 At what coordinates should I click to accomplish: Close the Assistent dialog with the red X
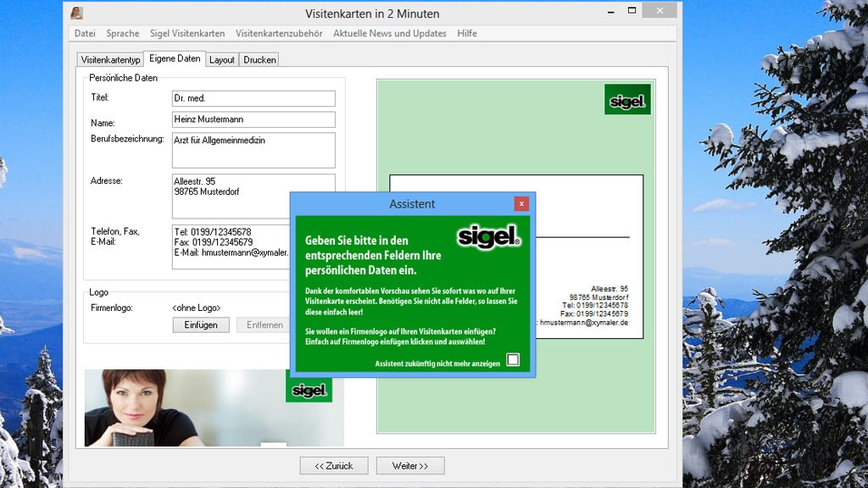tap(521, 203)
